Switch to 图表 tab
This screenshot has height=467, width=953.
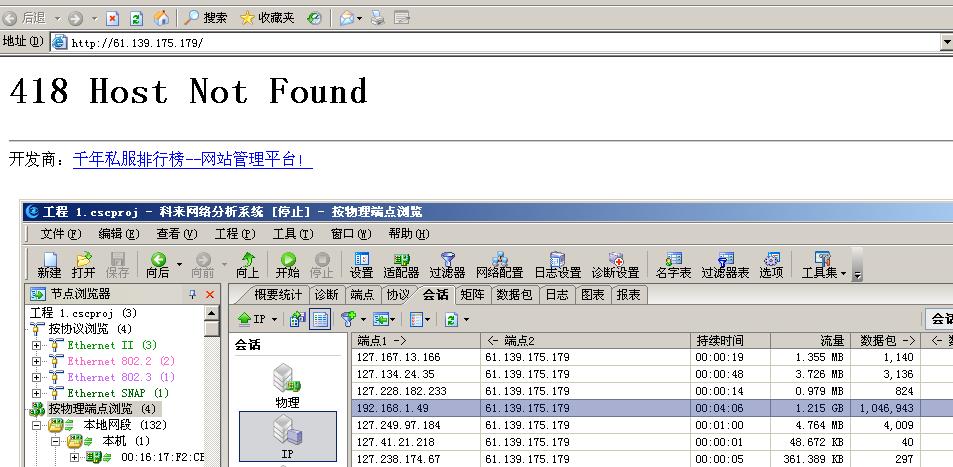[593, 295]
